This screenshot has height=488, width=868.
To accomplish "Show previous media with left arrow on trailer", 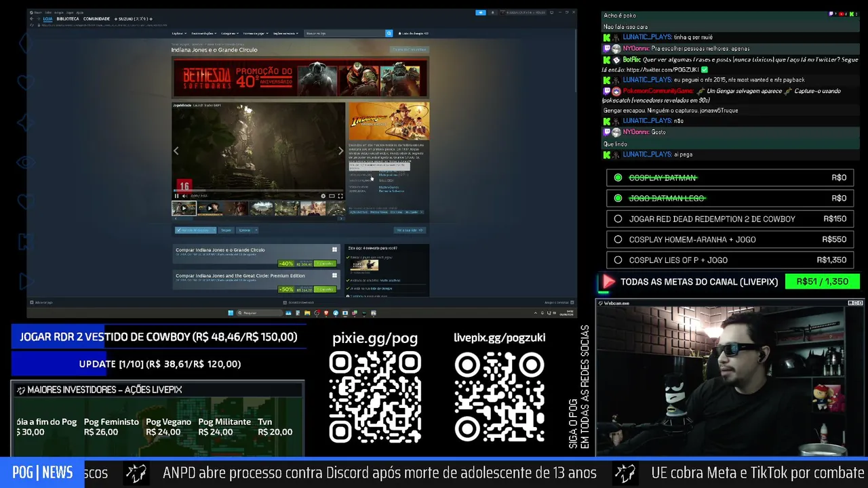I will pyautogui.click(x=176, y=150).
